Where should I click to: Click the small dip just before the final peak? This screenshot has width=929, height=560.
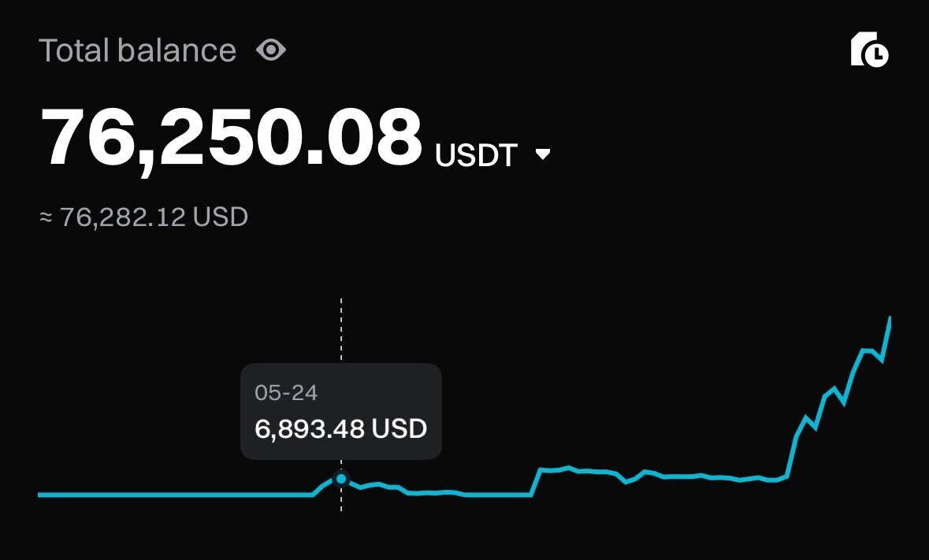882,361
